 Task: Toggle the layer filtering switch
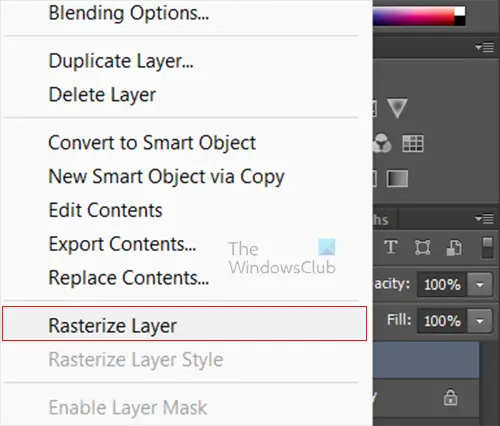click(x=487, y=248)
